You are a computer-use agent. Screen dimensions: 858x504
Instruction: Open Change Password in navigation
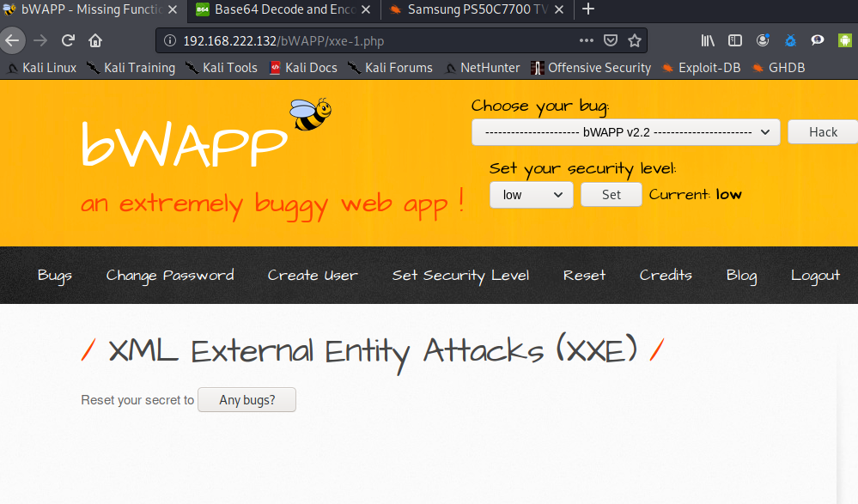(x=170, y=276)
